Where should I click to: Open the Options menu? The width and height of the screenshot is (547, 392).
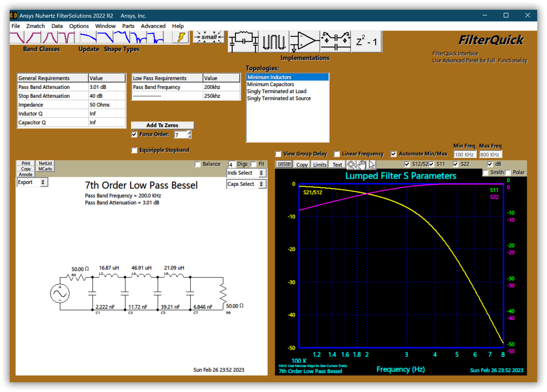(79, 26)
